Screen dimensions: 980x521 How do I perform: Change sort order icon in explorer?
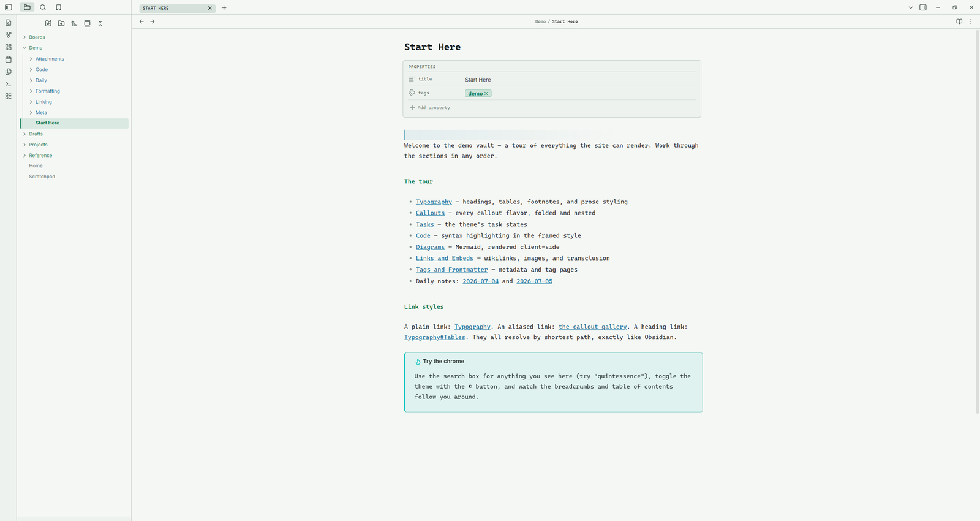pyautogui.click(x=74, y=23)
